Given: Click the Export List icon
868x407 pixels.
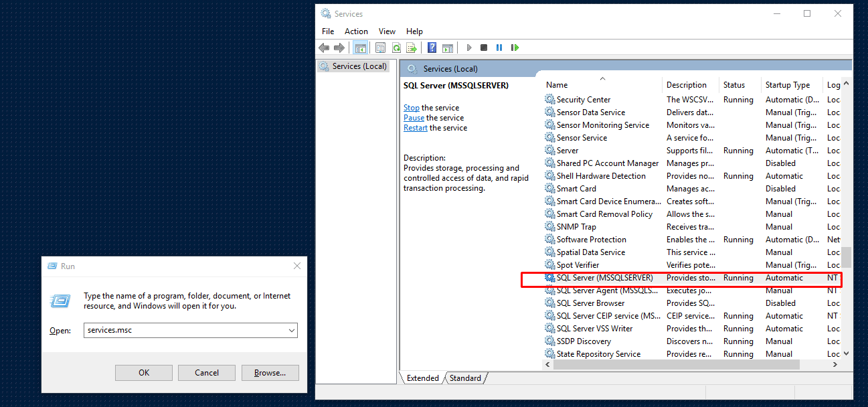Looking at the screenshot, I should pyautogui.click(x=411, y=48).
